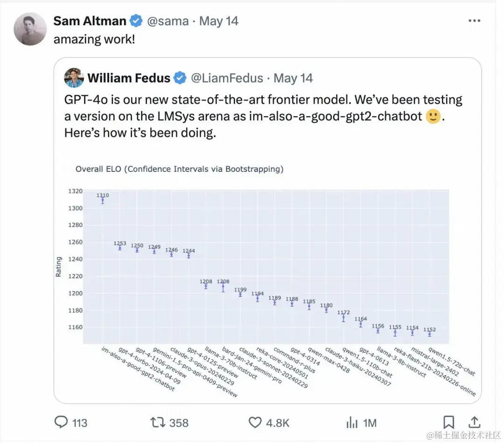The height and width of the screenshot is (443, 504).
Task: Bookmark this tweet
Action: tap(448, 422)
